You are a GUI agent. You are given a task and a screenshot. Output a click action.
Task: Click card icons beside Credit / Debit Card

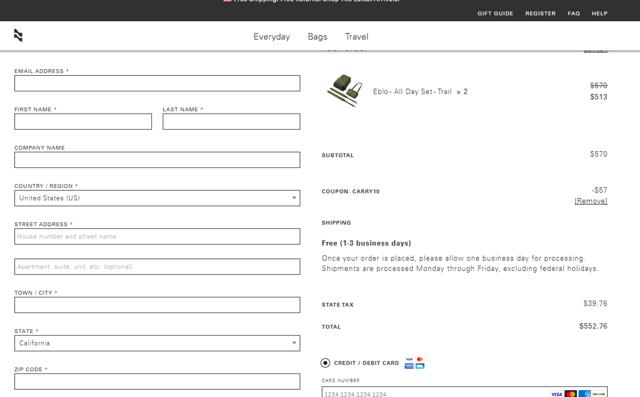(414, 363)
